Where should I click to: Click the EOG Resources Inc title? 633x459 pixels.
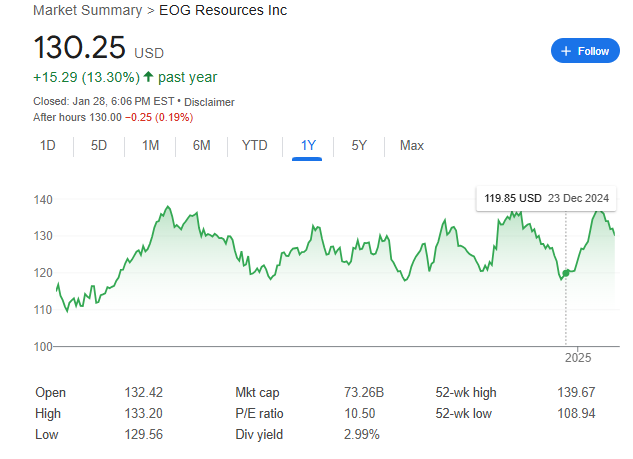click(223, 10)
